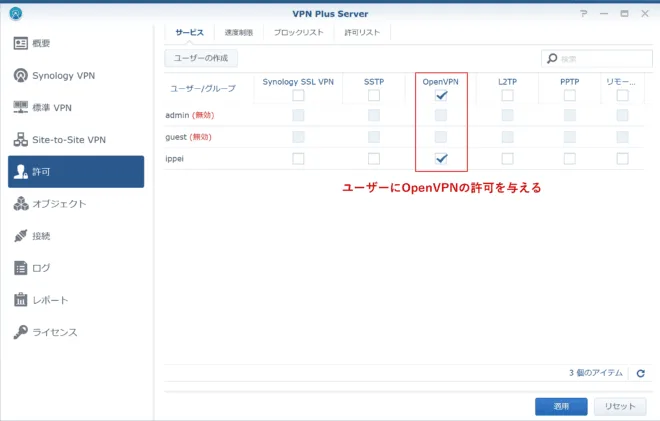The image size is (660, 421).
Task: Click the refresh icon beside item count
Action: point(641,373)
